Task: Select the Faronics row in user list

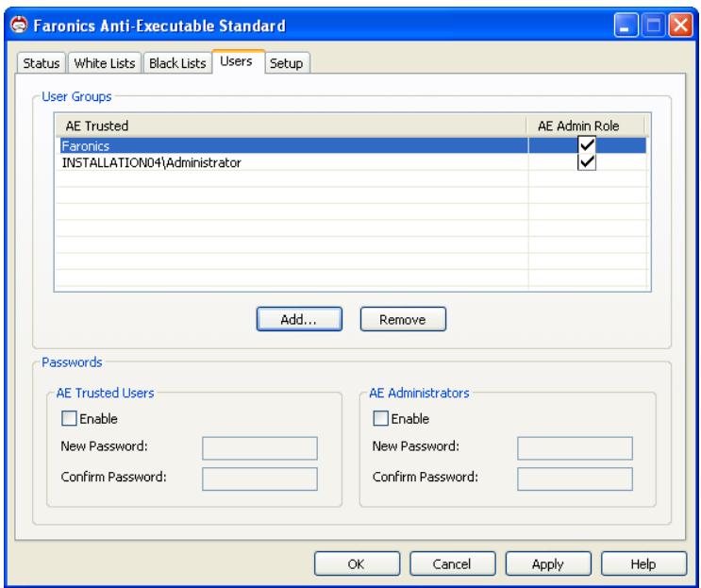Action: pyautogui.click(x=353, y=145)
